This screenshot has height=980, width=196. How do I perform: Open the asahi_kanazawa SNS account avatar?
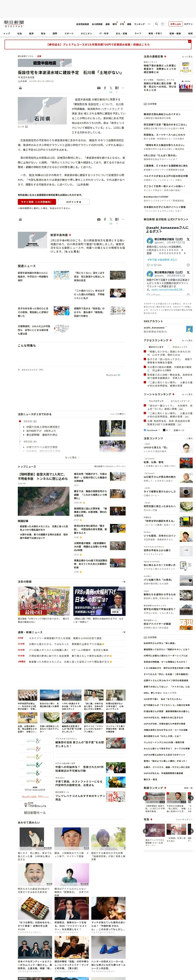pos(189,329)
